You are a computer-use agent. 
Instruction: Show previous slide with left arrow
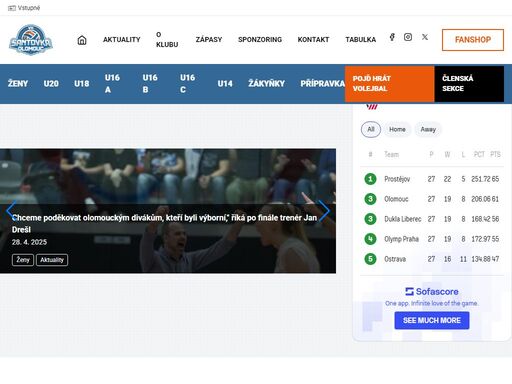(11, 210)
